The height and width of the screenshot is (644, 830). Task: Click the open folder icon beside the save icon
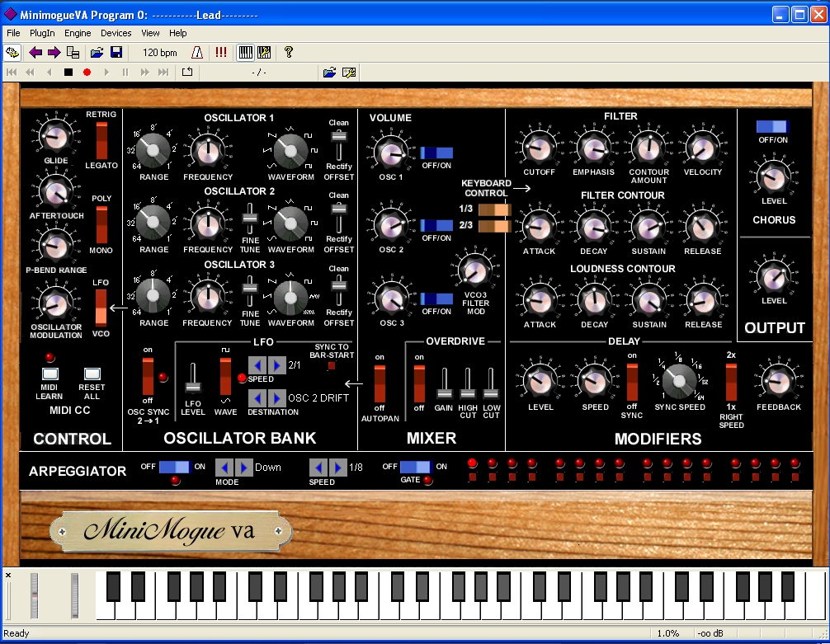[x=97, y=53]
